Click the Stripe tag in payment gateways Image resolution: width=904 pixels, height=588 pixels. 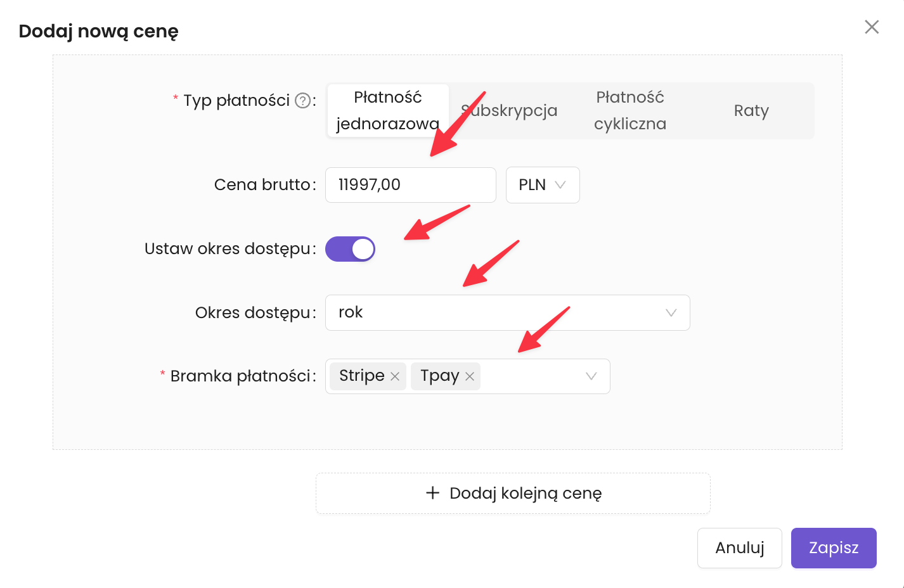[x=361, y=376]
